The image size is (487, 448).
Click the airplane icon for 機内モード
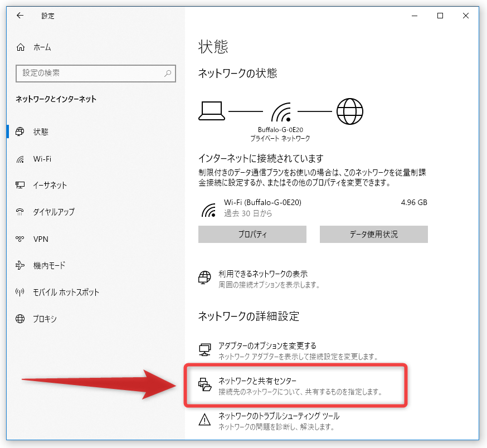tap(20, 265)
